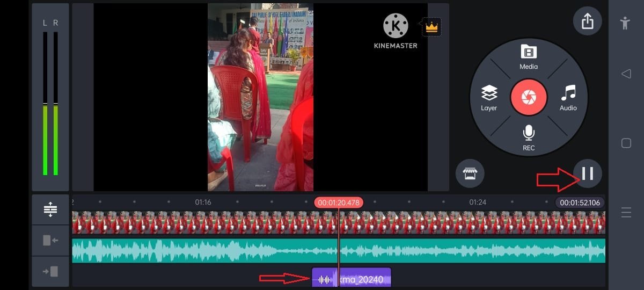Tap REC microphone to record voice
Viewport: 644px width, 290px height.
coord(529,137)
